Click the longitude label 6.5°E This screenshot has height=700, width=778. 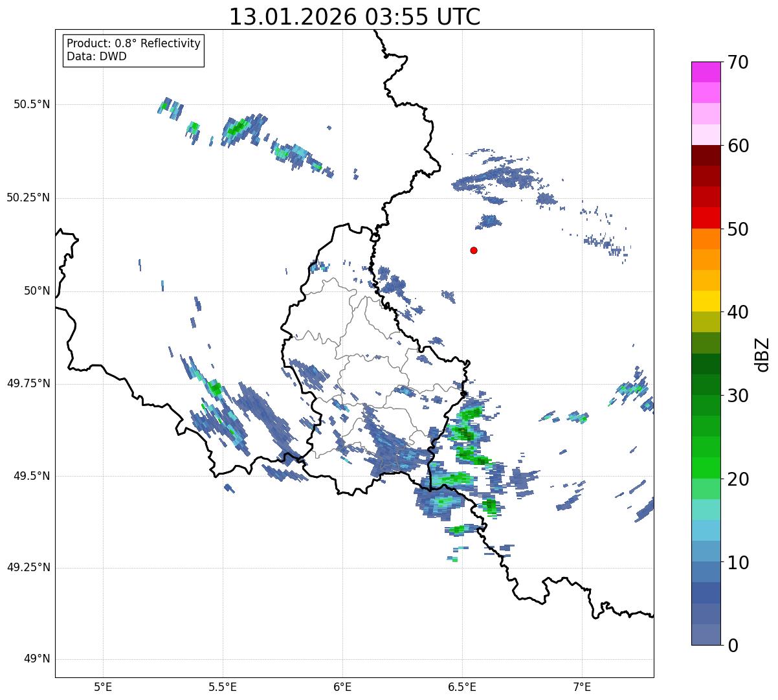462,687
